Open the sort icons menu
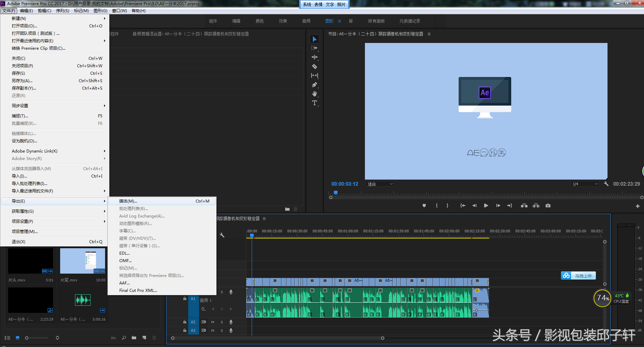 tap(57, 338)
